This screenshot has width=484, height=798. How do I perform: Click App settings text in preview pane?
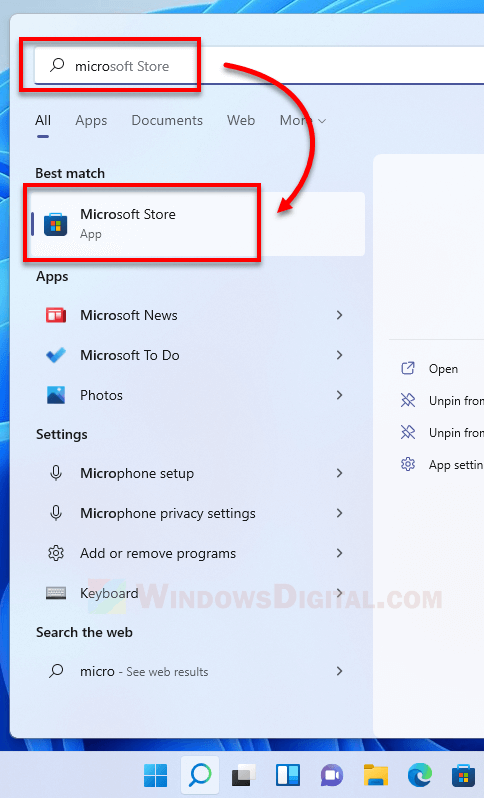456,465
